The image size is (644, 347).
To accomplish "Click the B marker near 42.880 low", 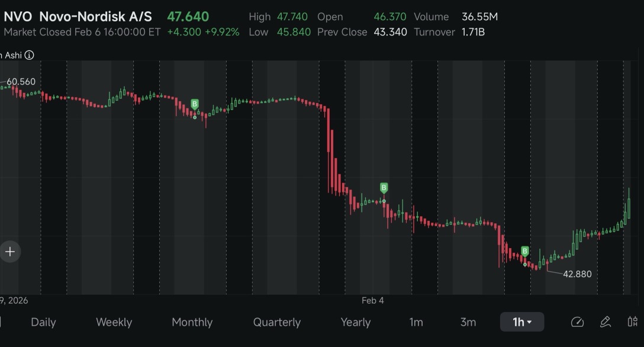I will click(525, 251).
